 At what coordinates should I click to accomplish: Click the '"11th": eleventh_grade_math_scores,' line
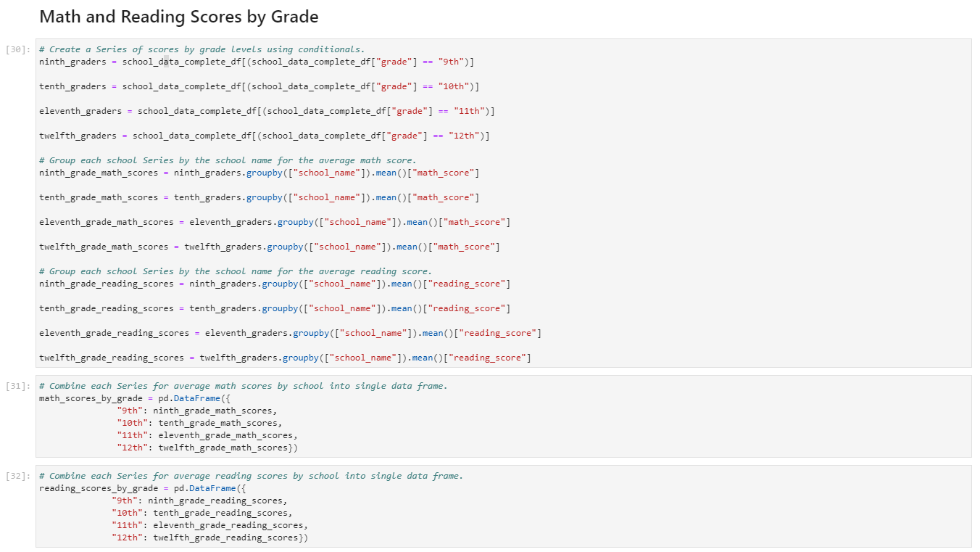207,435
